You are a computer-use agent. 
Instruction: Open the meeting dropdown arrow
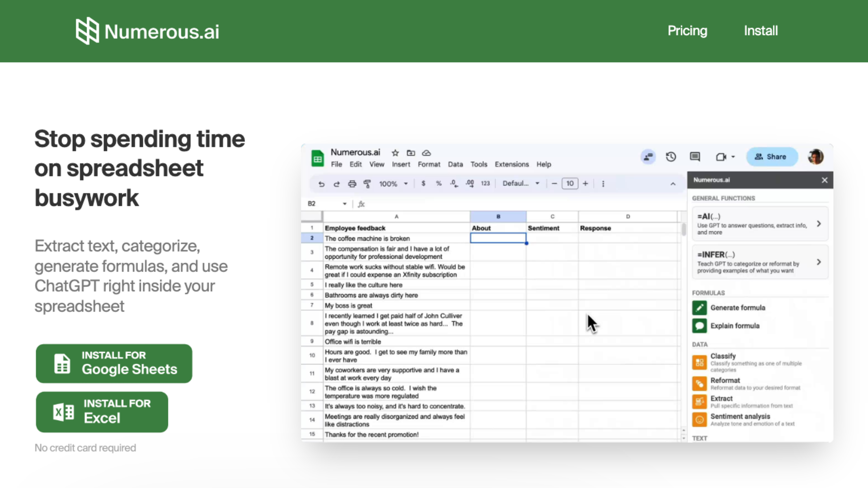[733, 157]
